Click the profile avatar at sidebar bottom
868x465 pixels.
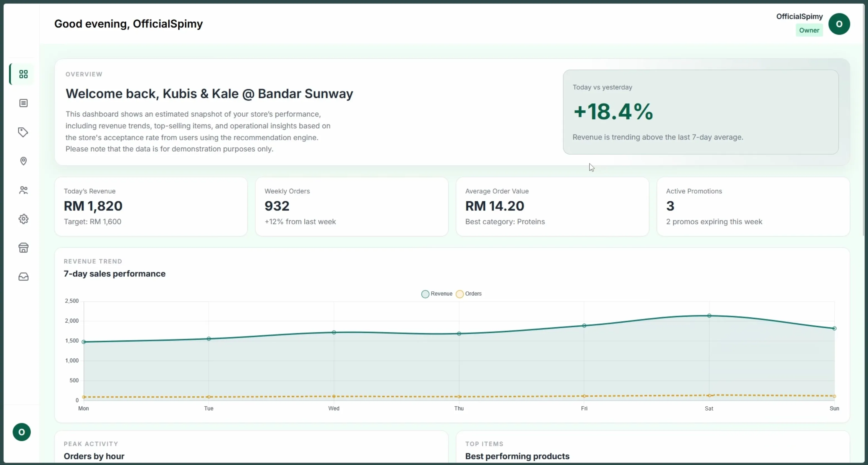[21, 432]
